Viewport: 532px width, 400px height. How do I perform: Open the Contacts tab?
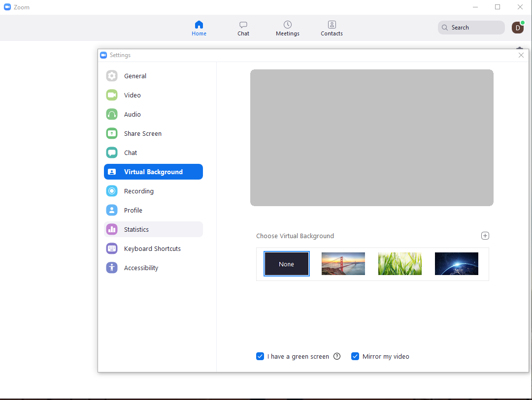pos(332,28)
